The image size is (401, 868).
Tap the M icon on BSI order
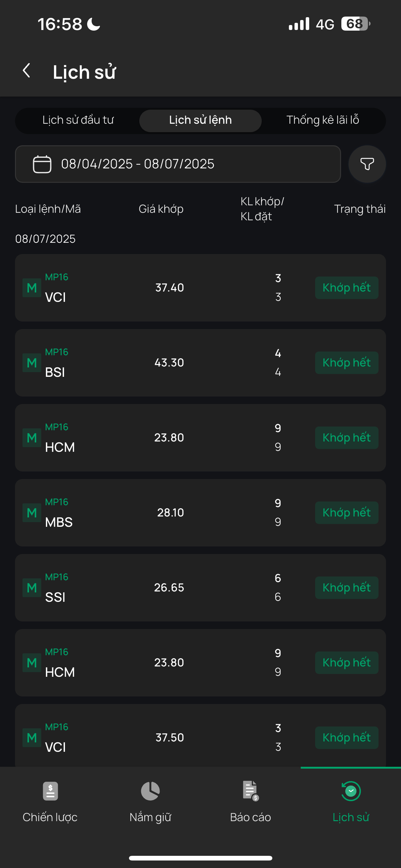point(32,363)
